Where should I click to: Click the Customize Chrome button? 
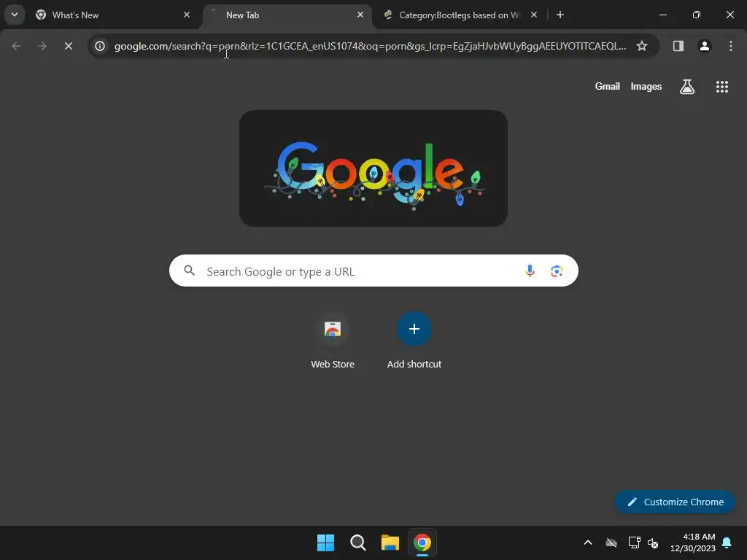click(x=675, y=502)
